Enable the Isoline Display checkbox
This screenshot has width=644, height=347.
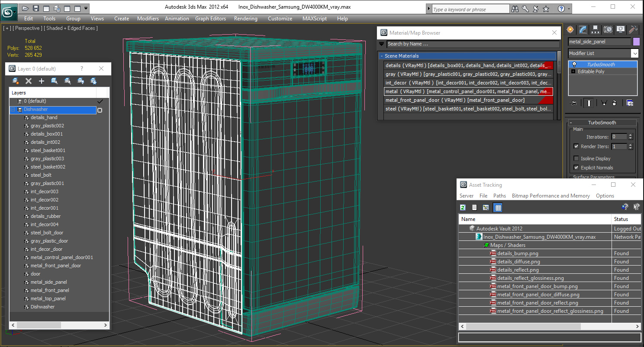(576, 159)
